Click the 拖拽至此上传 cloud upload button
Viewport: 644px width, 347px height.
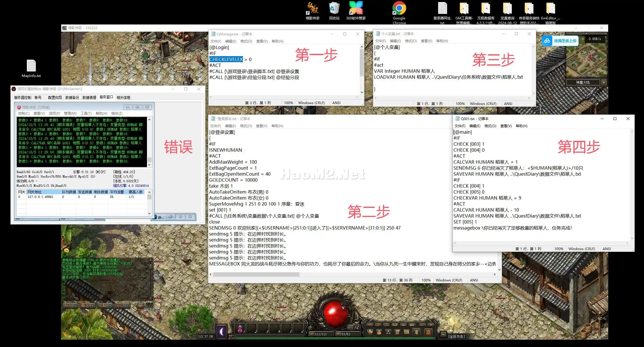click(x=560, y=41)
